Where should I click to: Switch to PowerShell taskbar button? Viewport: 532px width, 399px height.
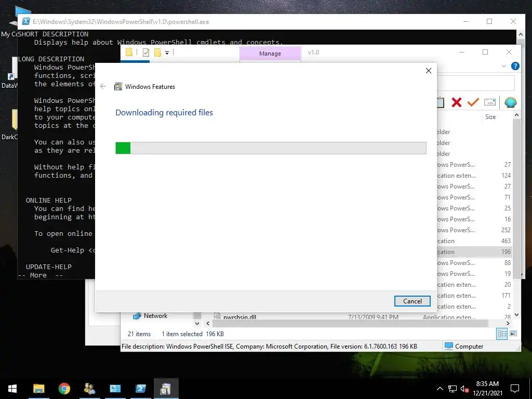(140, 389)
